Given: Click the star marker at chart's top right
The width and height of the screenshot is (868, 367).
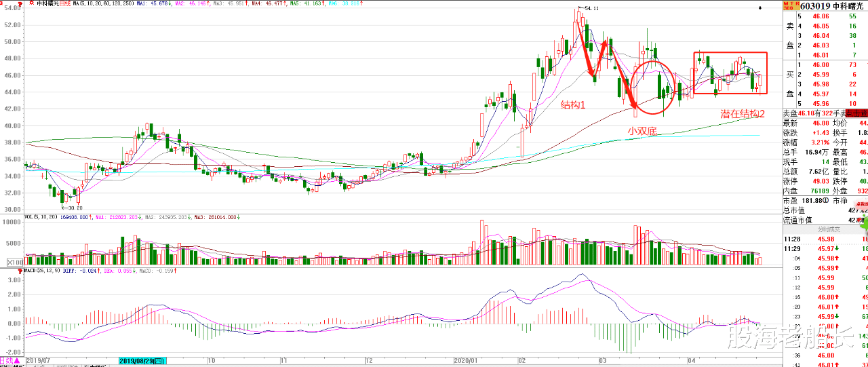Looking at the screenshot, I should [x=760, y=8].
